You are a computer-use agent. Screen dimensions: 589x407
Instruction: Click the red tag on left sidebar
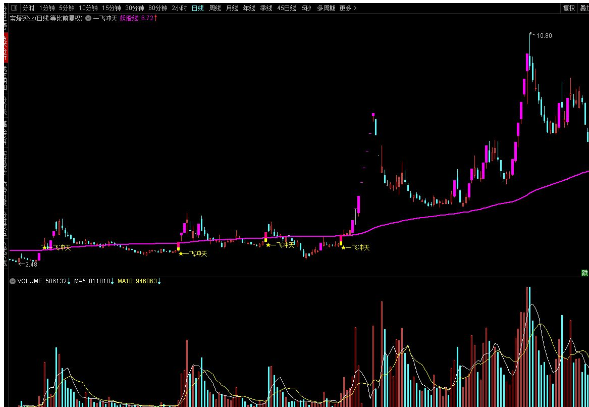click(6, 48)
